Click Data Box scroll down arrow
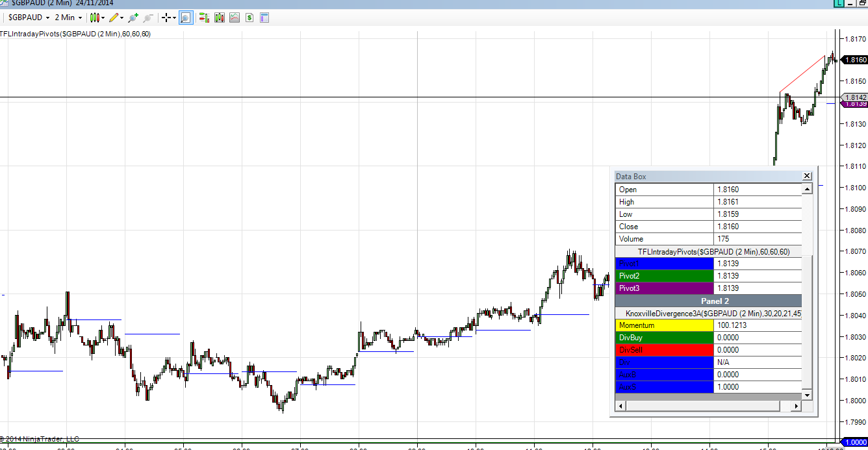This screenshot has height=450, width=868. [x=807, y=395]
